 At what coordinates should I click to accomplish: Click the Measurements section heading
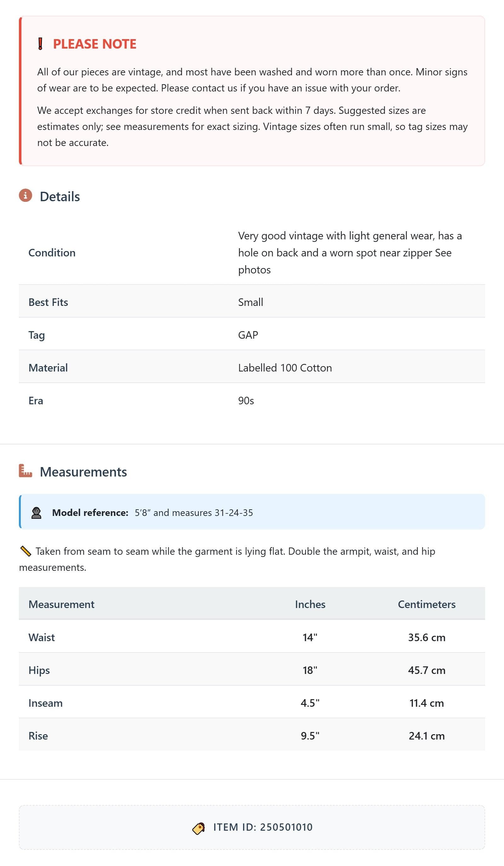pyautogui.click(x=83, y=472)
